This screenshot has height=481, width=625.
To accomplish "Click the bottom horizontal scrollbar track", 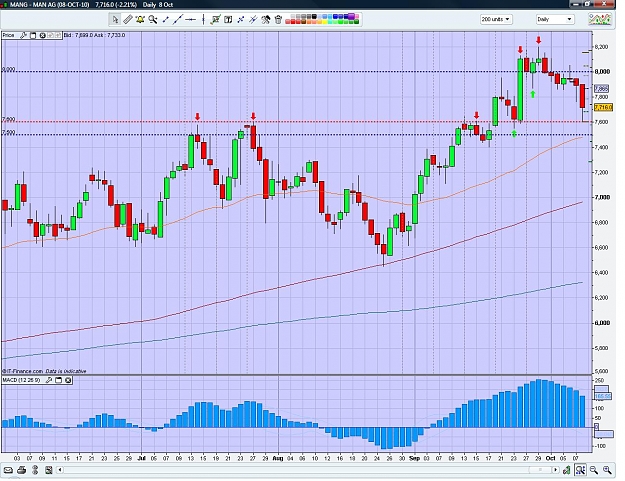I will 307,470.
